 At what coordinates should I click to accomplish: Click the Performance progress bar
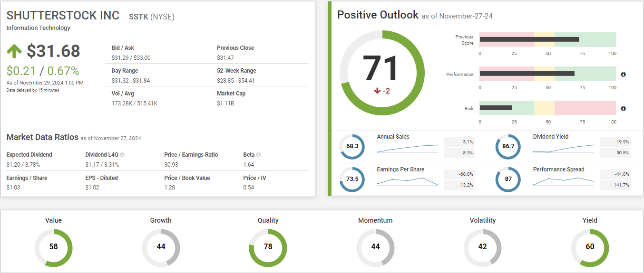[x=548, y=74]
